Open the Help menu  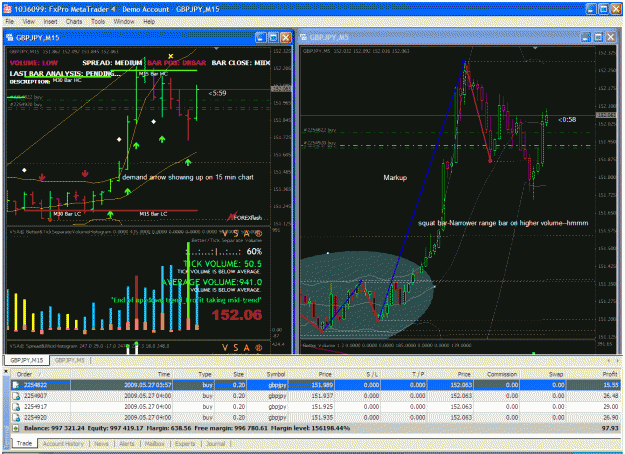click(149, 22)
